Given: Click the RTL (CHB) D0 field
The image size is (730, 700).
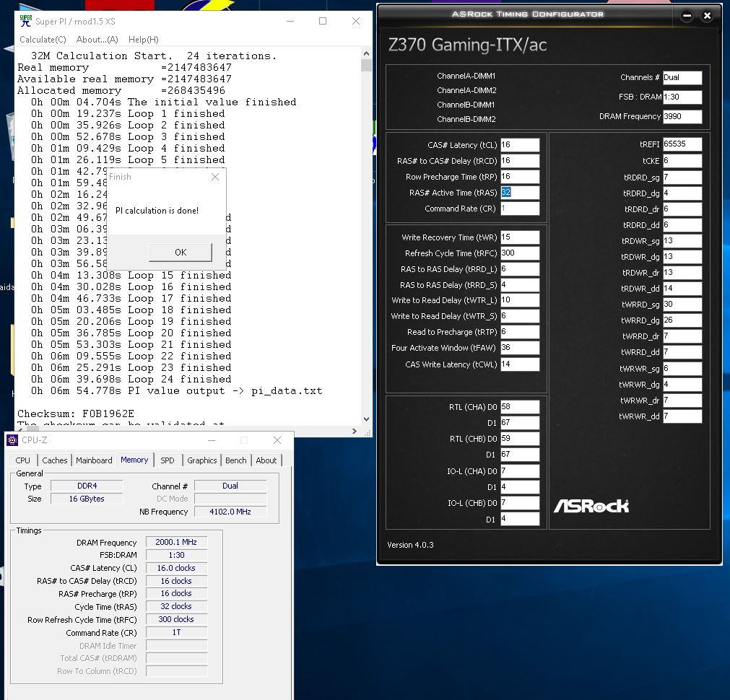Looking at the screenshot, I should pos(520,439).
